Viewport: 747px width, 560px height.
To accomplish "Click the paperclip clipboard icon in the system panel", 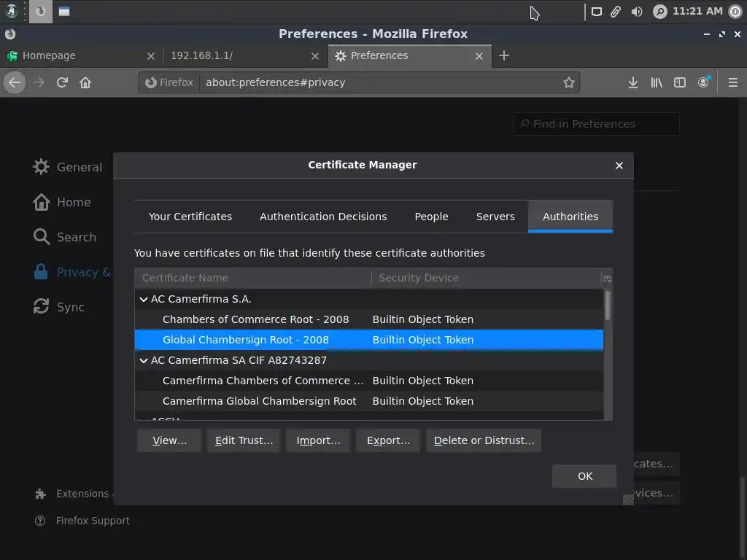I will tap(616, 12).
